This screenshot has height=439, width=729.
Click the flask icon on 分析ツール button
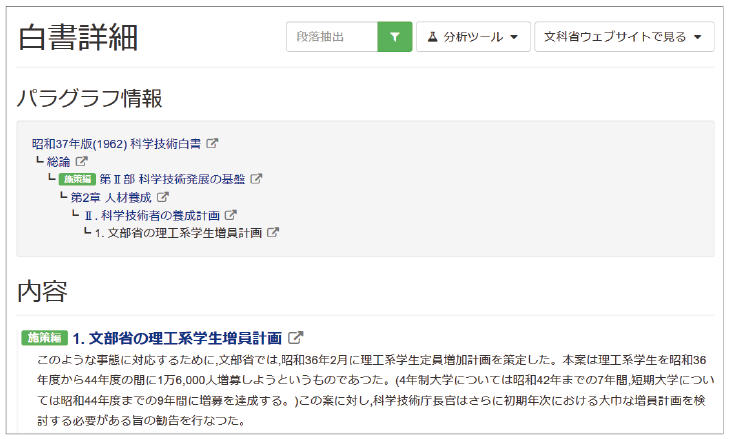tap(432, 37)
